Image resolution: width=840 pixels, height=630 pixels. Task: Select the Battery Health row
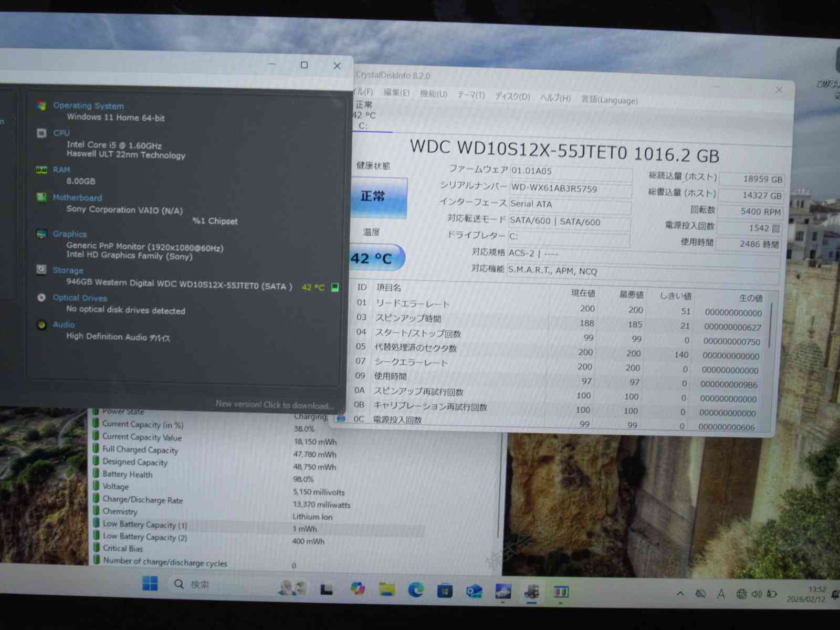(x=128, y=475)
